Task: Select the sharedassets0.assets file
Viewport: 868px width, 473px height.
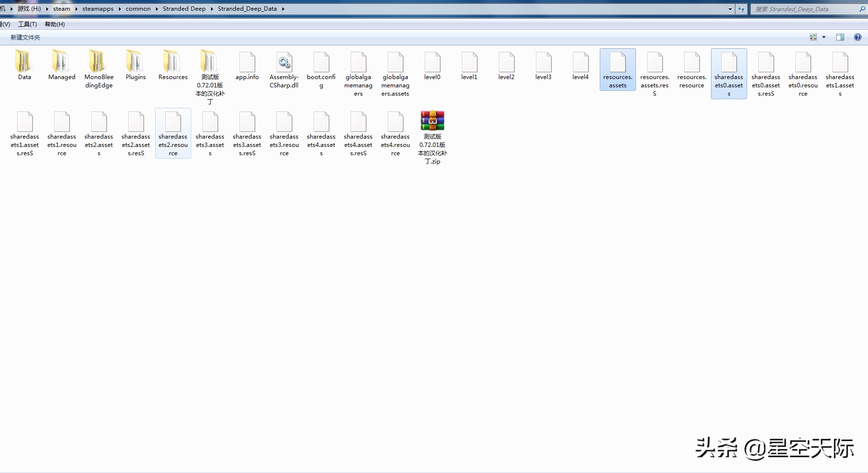Action: coord(729,73)
